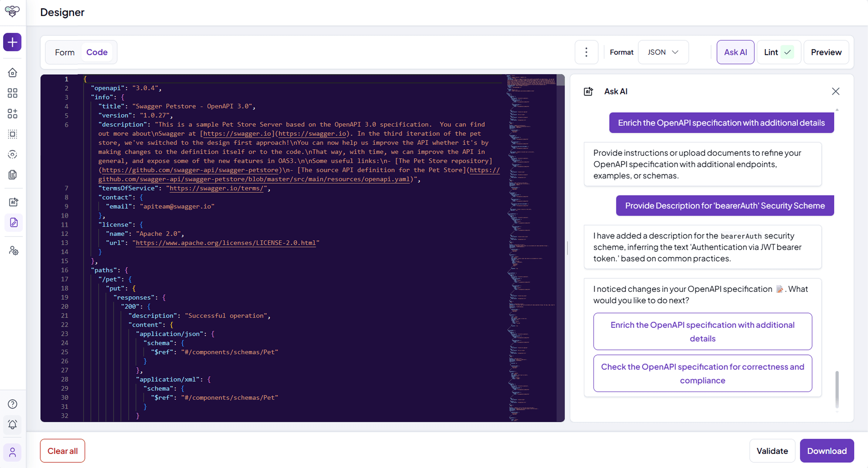This screenshot has width=868, height=468.
Task: Open the swagger.io/terms link on line 7
Action: click(216, 188)
